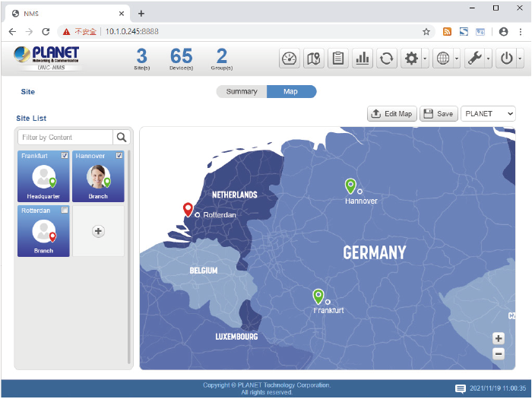The image size is (532, 399).
Task: Click the Filter by Content field
Action: [65, 138]
